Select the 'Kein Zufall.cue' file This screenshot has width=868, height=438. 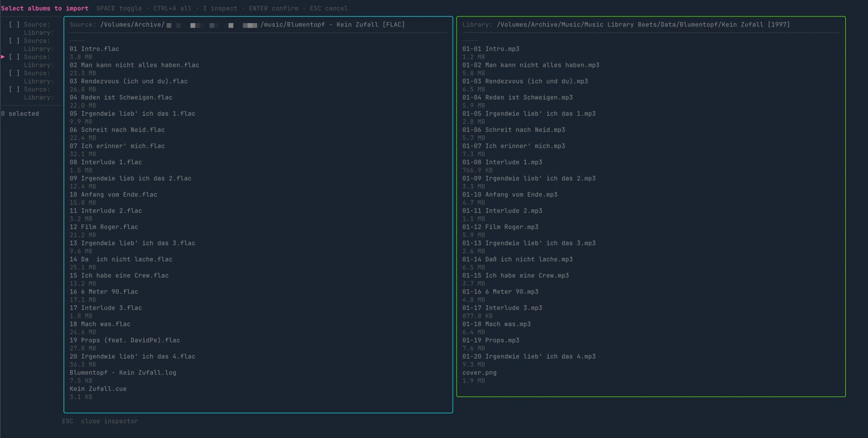tap(98, 389)
